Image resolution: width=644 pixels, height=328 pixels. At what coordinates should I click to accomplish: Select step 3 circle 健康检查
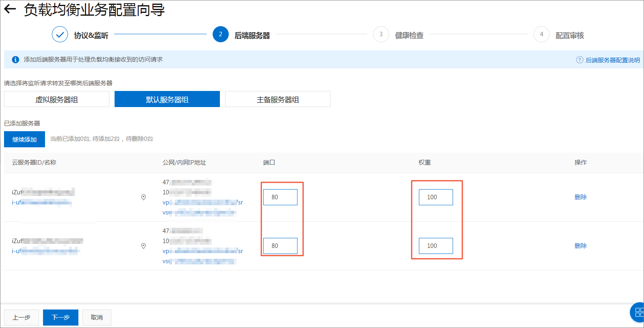(x=381, y=35)
